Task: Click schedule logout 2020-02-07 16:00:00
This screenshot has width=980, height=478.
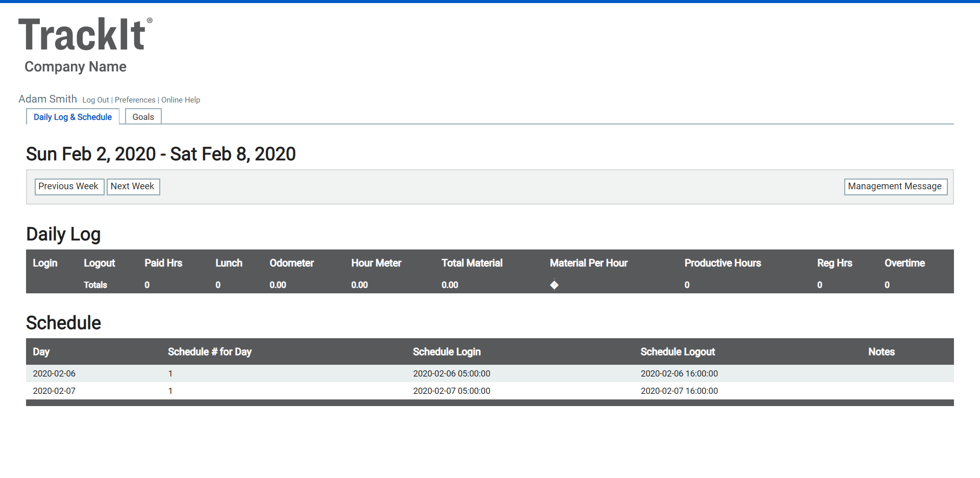Action: coord(679,391)
